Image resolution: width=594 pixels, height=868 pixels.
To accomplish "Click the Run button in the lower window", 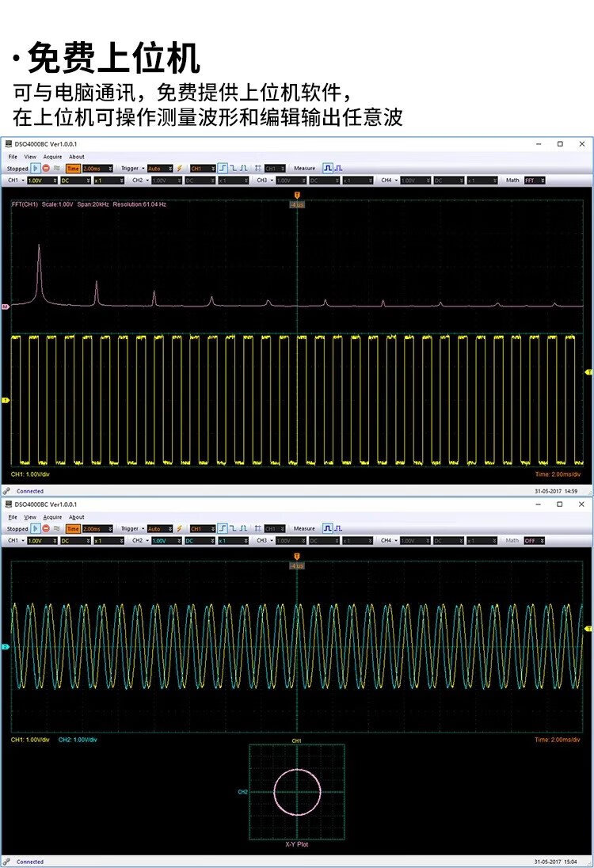I will click(36, 528).
